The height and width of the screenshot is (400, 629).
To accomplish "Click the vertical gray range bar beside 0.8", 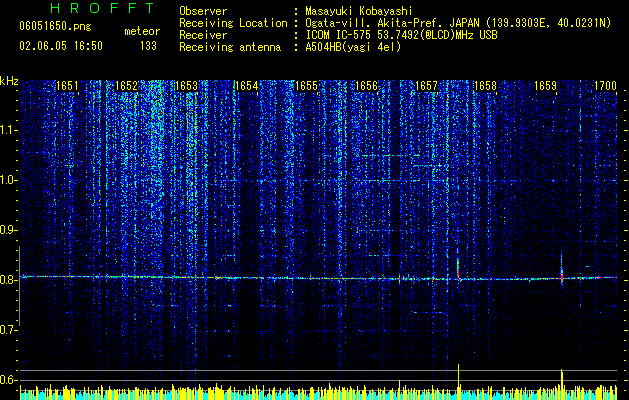I will tap(19, 286).
